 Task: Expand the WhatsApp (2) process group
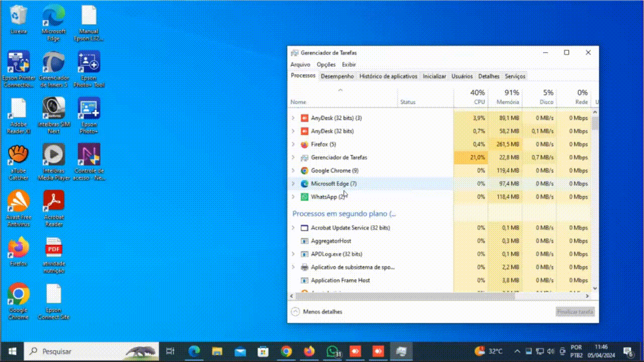pos(293,197)
